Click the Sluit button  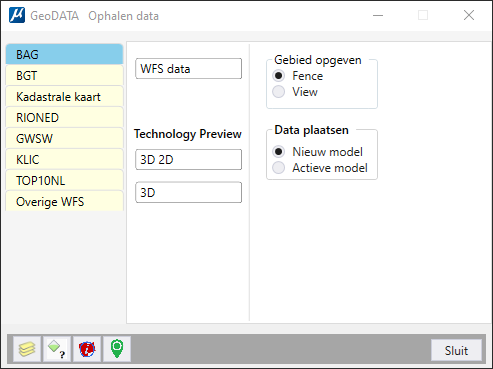click(x=456, y=350)
